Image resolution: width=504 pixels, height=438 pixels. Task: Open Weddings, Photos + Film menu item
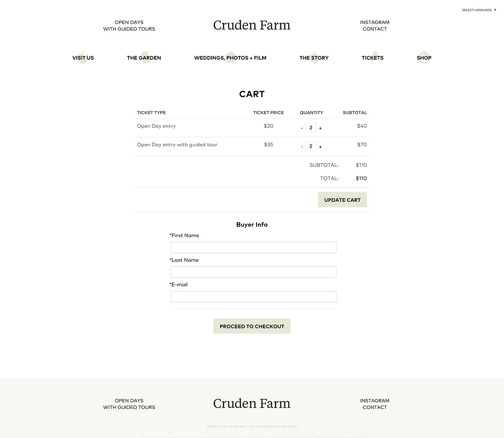coord(230,58)
